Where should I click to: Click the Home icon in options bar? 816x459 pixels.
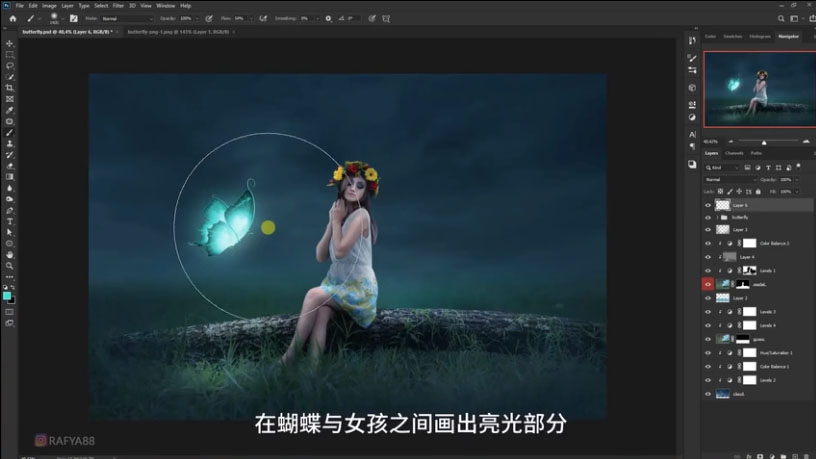[13, 18]
